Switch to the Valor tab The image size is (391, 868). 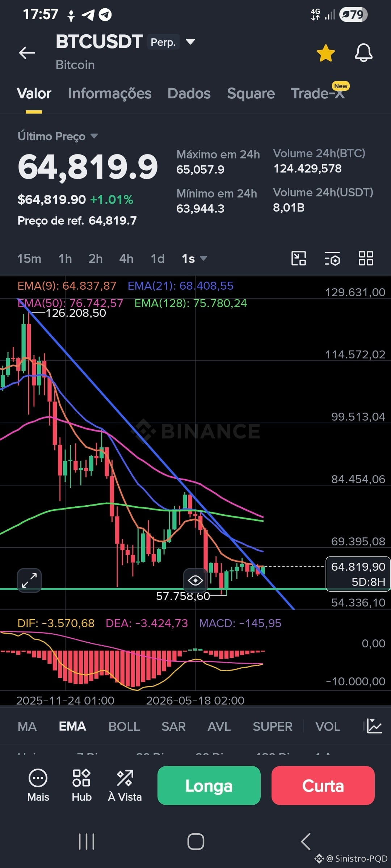tap(34, 93)
